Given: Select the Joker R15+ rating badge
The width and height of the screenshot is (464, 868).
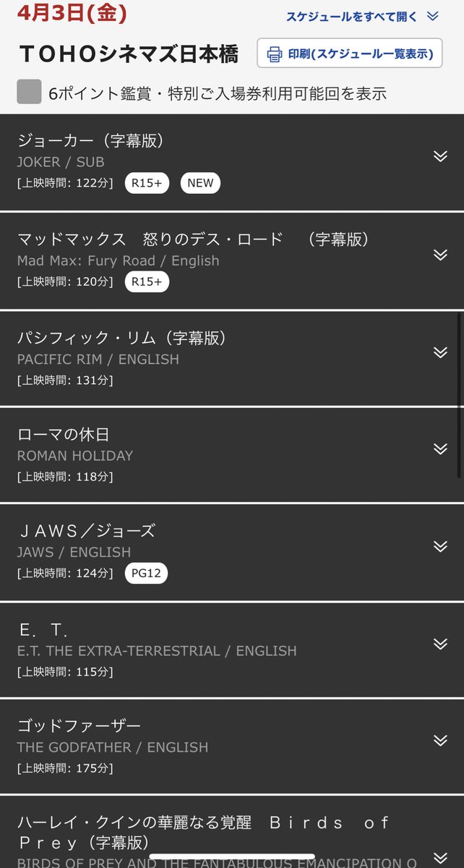Looking at the screenshot, I should pyautogui.click(x=147, y=183).
